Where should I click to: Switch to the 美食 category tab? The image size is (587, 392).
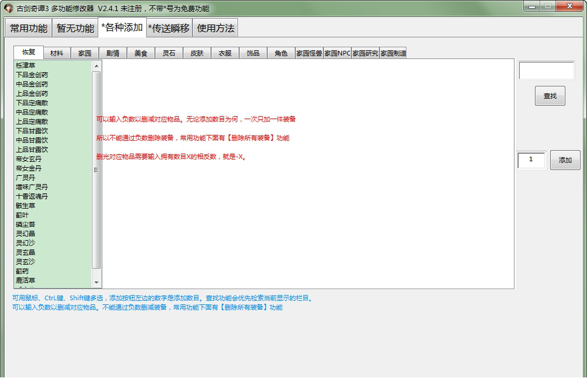coord(141,53)
